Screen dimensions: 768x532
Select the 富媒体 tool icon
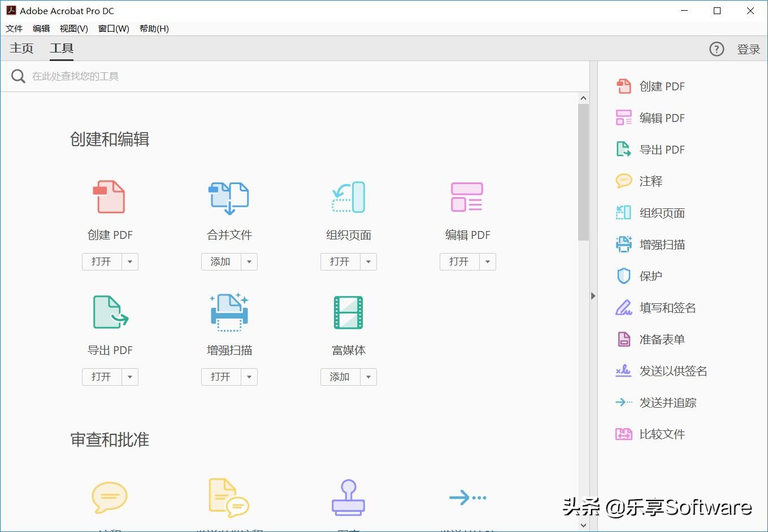click(x=348, y=312)
